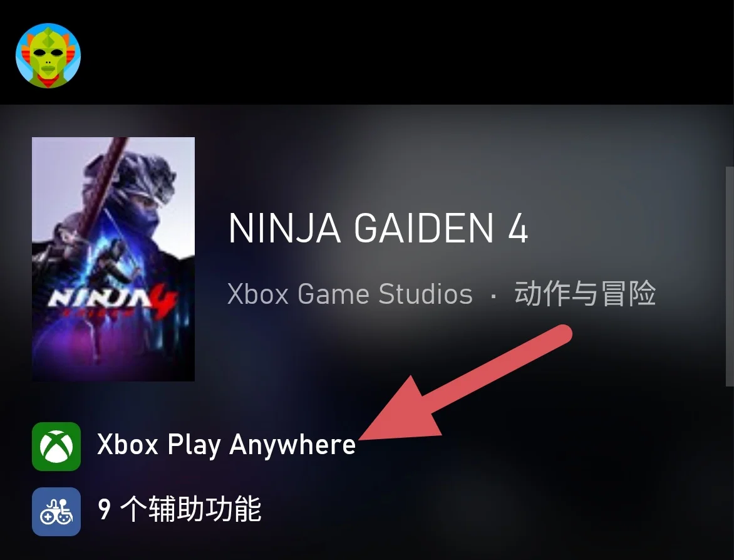Click the blue accessibility controller icon
The image size is (734, 560).
[56, 511]
